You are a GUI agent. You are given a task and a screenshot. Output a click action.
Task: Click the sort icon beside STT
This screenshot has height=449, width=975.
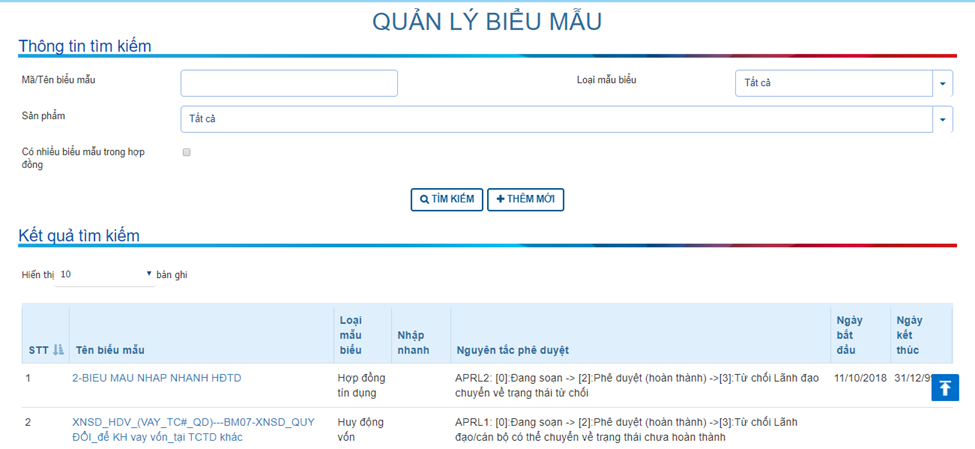pos(58,350)
